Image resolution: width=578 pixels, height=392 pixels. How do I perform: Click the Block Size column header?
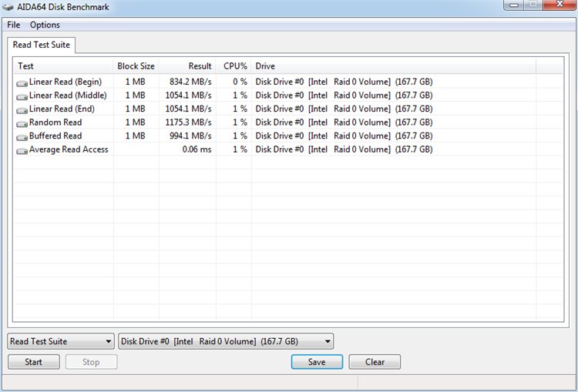click(x=136, y=66)
